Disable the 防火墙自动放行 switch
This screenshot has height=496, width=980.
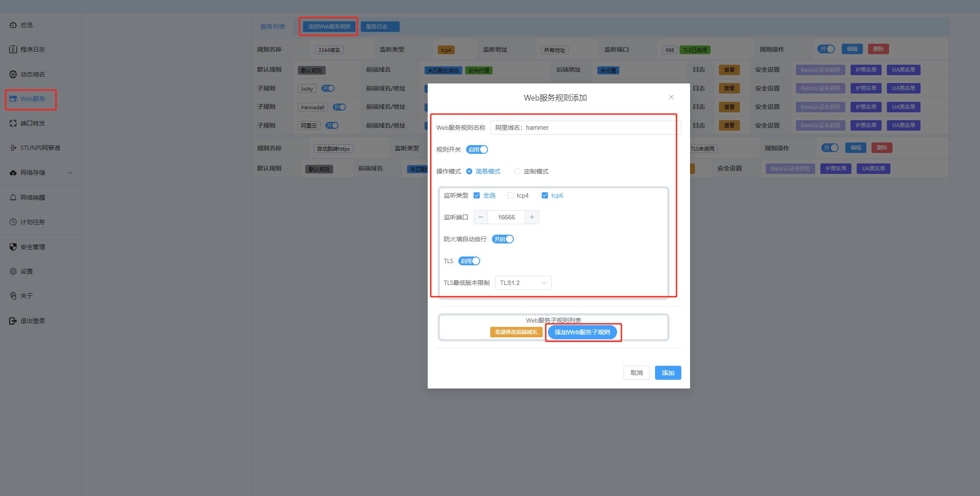coord(502,239)
